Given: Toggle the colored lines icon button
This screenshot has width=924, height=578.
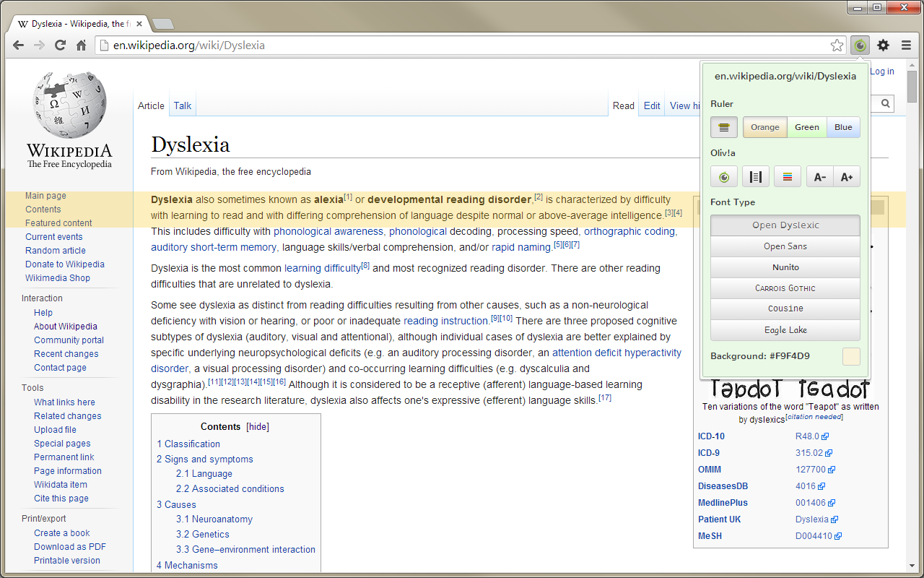Looking at the screenshot, I should 788,177.
